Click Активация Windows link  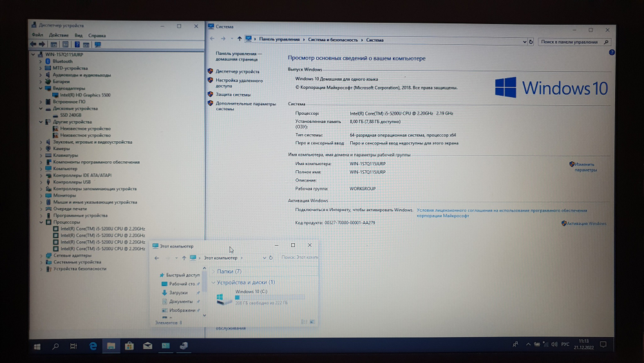[x=586, y=224]
